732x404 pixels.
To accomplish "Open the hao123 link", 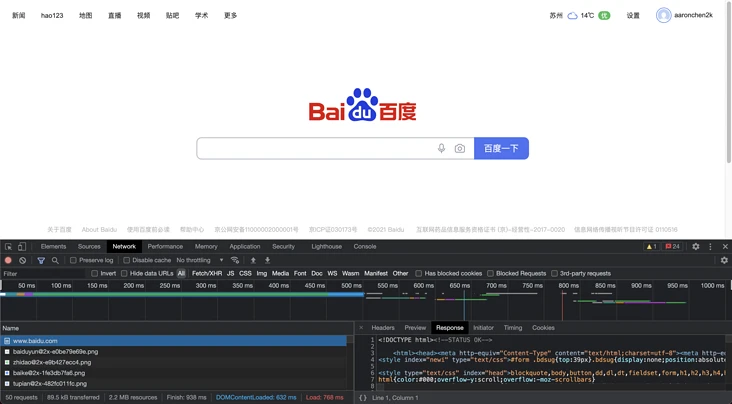I will click(x=52, y=15).
